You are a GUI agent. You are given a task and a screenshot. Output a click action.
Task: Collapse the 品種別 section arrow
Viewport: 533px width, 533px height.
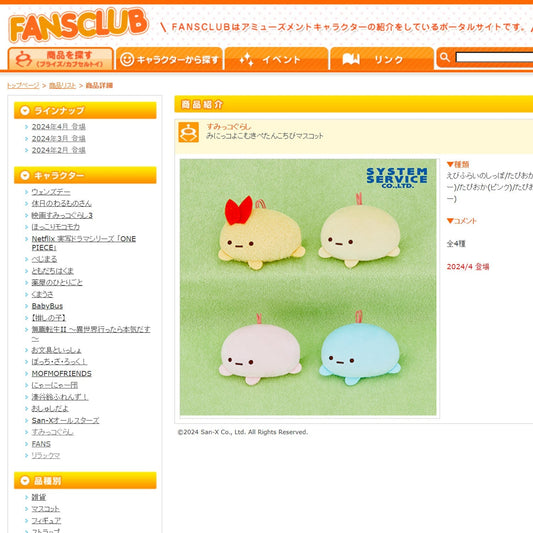(24, 481)
